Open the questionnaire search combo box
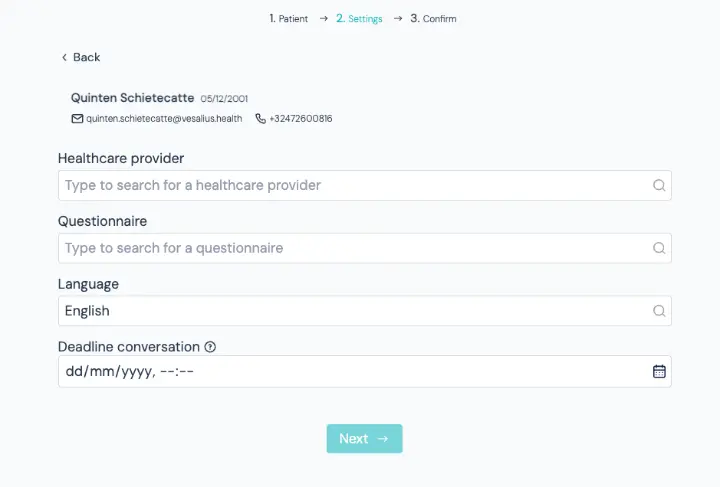This screenshot has height=487, width=720. (x=365, y=248)
